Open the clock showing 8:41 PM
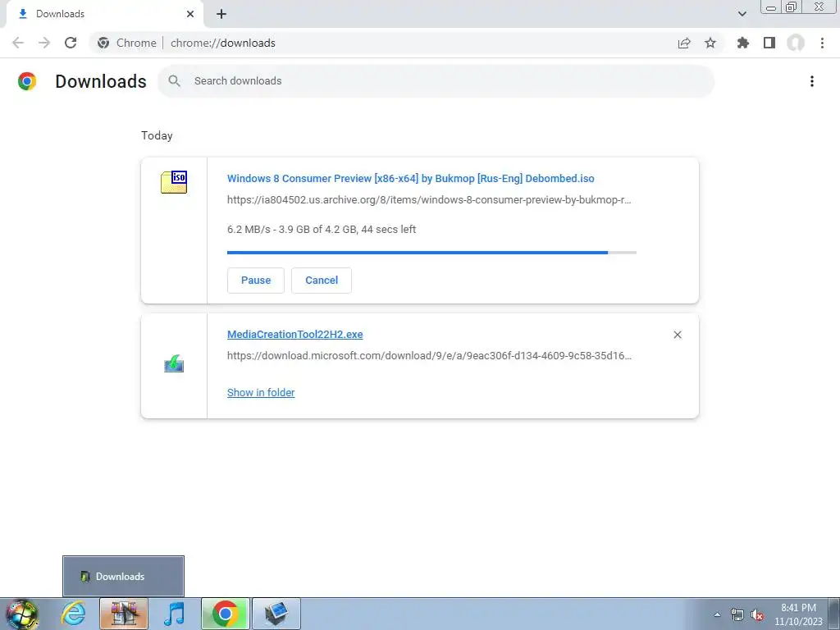The width and height of the screenshot is (840, 630). click(798, 614)
